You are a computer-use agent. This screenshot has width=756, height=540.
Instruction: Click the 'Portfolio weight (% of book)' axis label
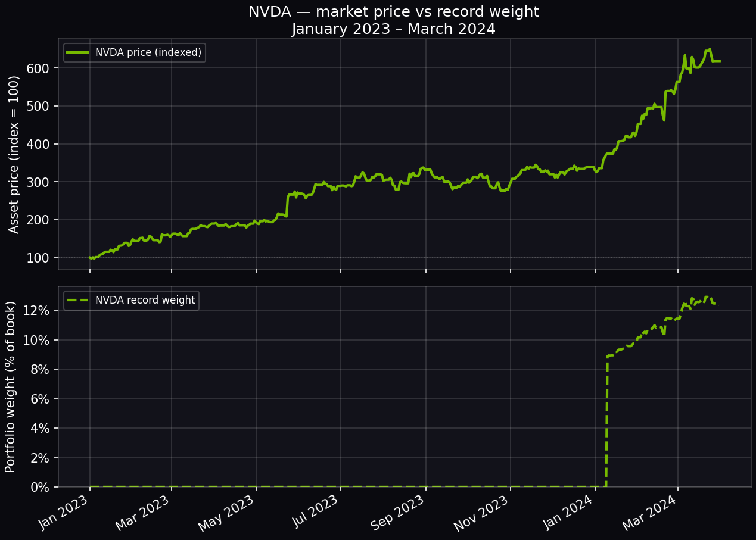[11, 387]
